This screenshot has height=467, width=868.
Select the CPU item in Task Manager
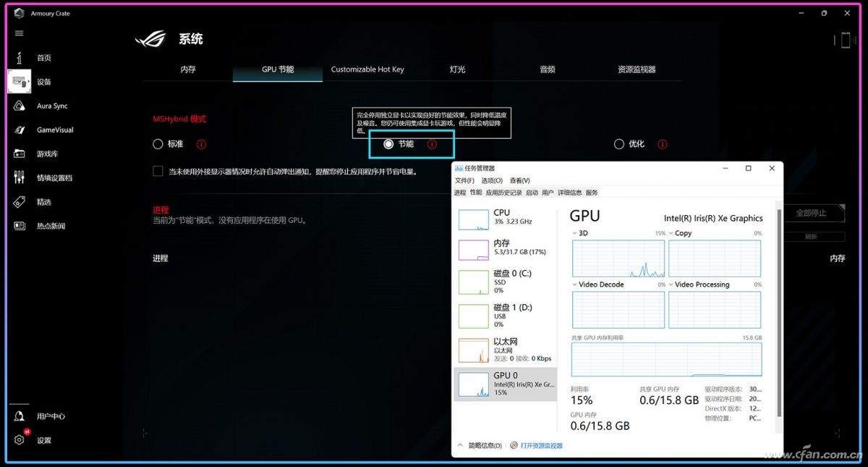505,218
